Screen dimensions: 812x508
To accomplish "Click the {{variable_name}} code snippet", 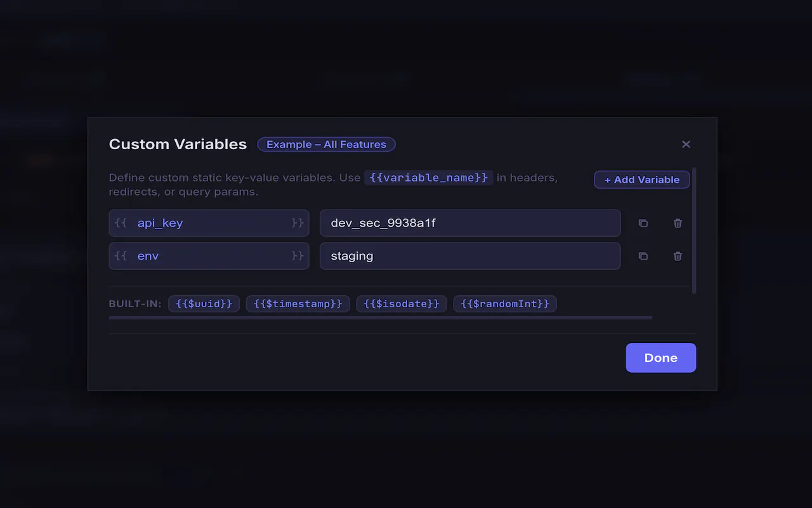I will point(429,178).
